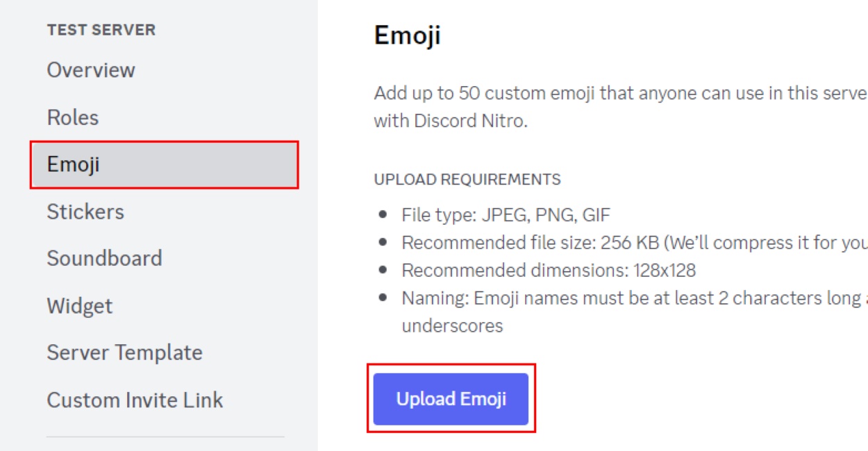Click the Upload Emoji button
The height and width of the screenshot is (451, 868).
[451, 398]
